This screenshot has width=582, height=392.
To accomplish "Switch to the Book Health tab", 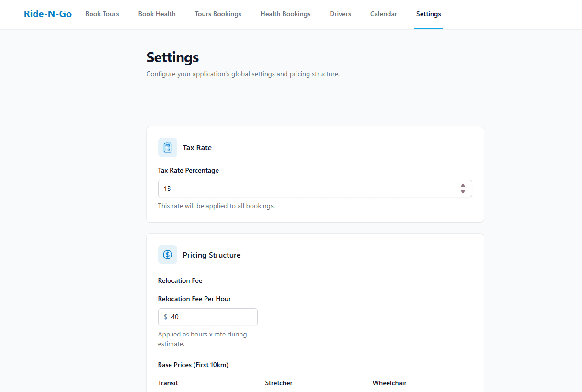I will tap(157, 14).
